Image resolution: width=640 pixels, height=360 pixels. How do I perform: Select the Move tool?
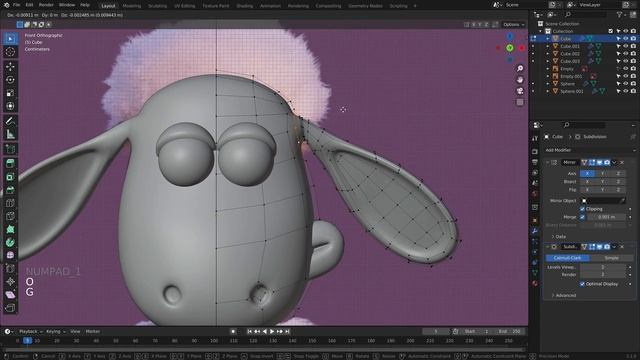(x=10, y=67)
